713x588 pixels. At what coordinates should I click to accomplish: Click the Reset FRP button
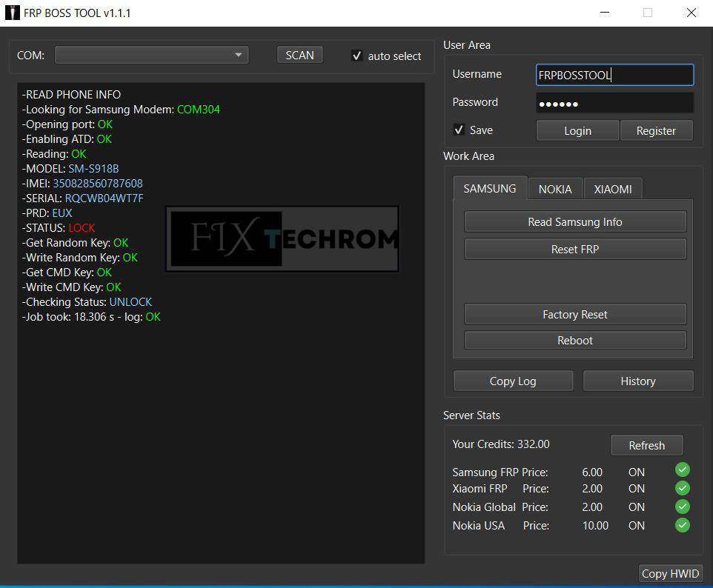pos(575,249)
